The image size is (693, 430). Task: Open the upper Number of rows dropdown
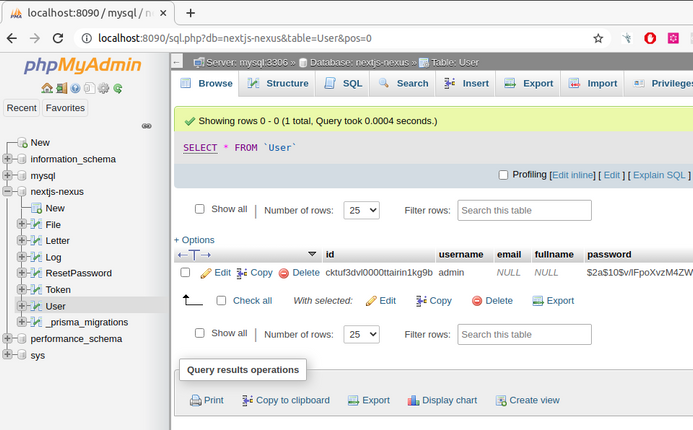pyautogui.click(x=362, y=210)
